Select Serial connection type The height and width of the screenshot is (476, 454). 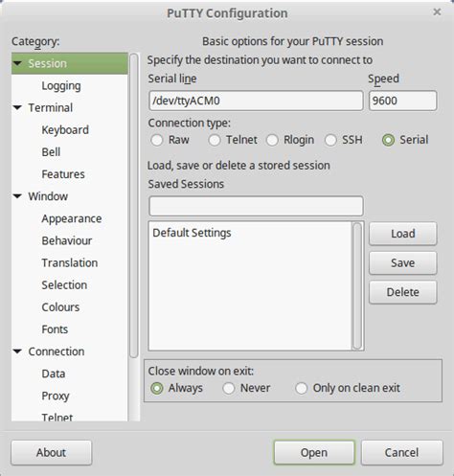click(388, 140)
